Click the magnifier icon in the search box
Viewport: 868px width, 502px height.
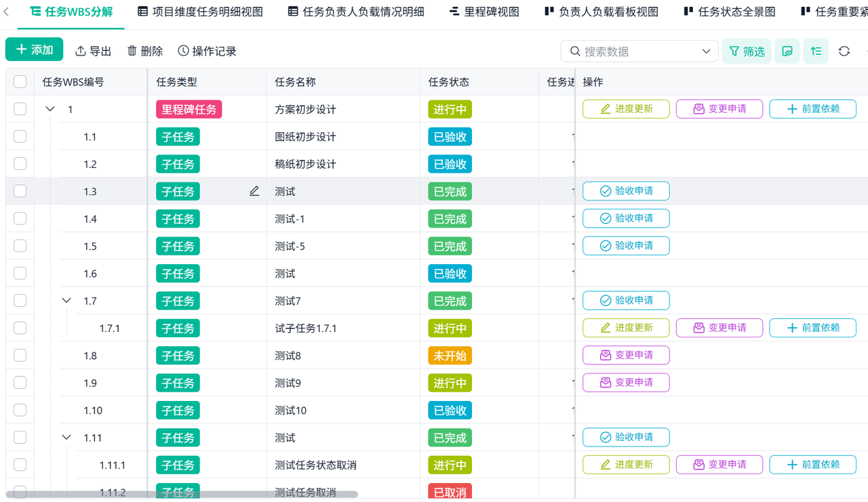tap(575, 51)
